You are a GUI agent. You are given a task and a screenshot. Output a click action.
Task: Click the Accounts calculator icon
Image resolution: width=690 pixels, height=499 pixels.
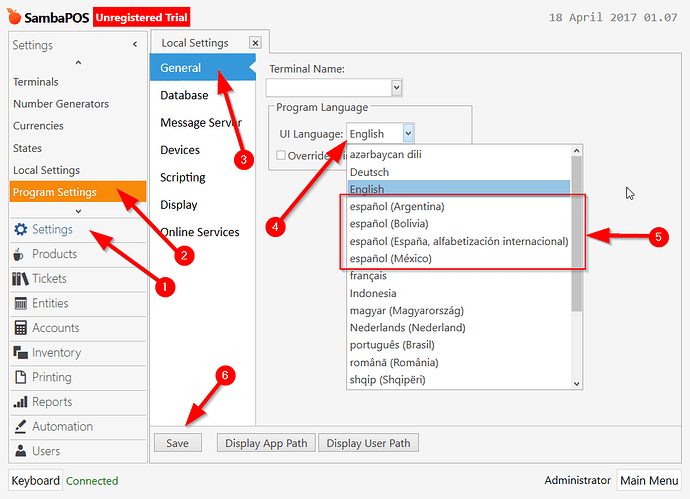pyautogui.click(x=21, y=328)
